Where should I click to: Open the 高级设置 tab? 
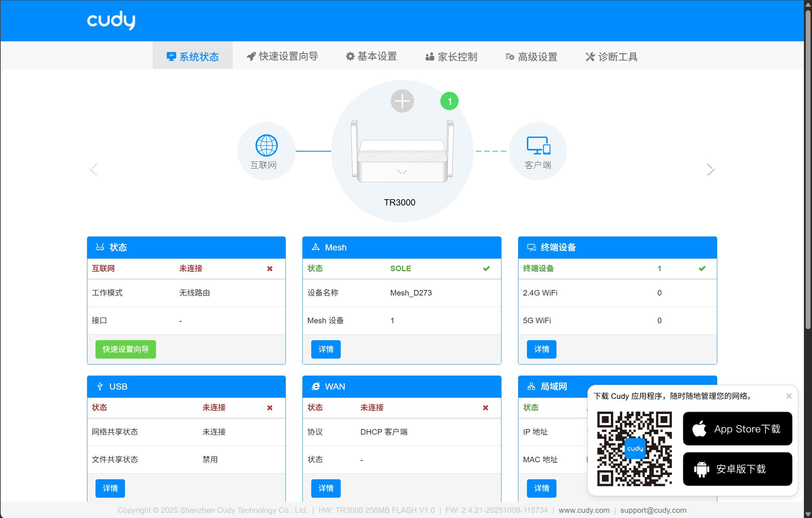click(x=531, y=56)
